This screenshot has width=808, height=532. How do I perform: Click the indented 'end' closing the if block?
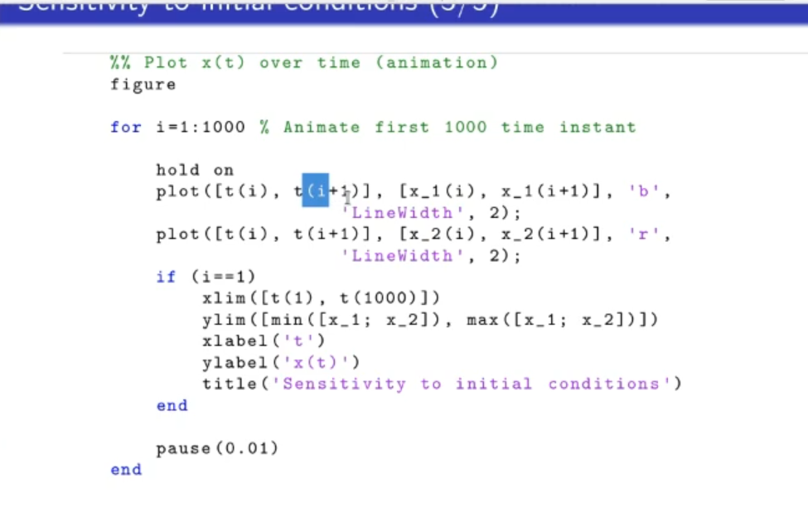click(172, 406)
